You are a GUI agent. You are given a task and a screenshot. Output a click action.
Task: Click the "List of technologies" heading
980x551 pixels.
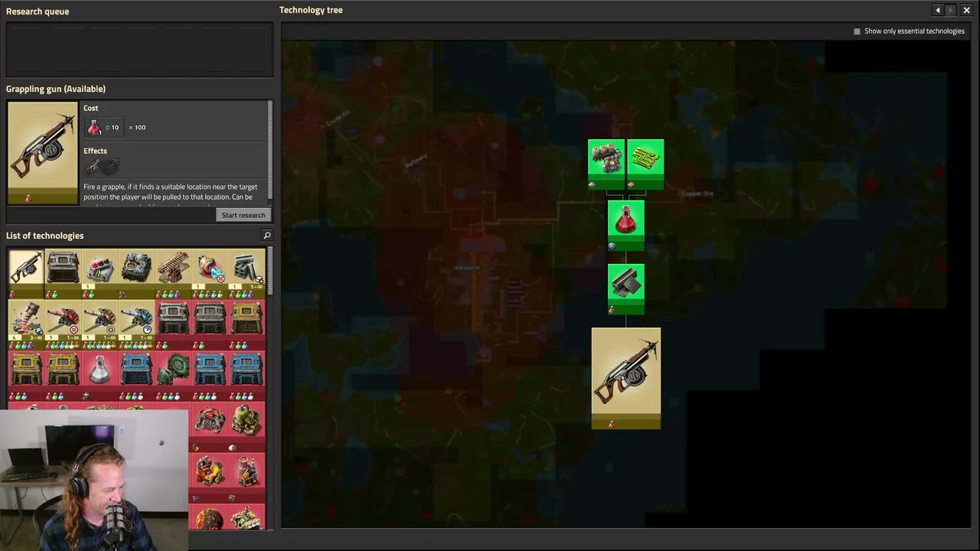tap(45, 236)
